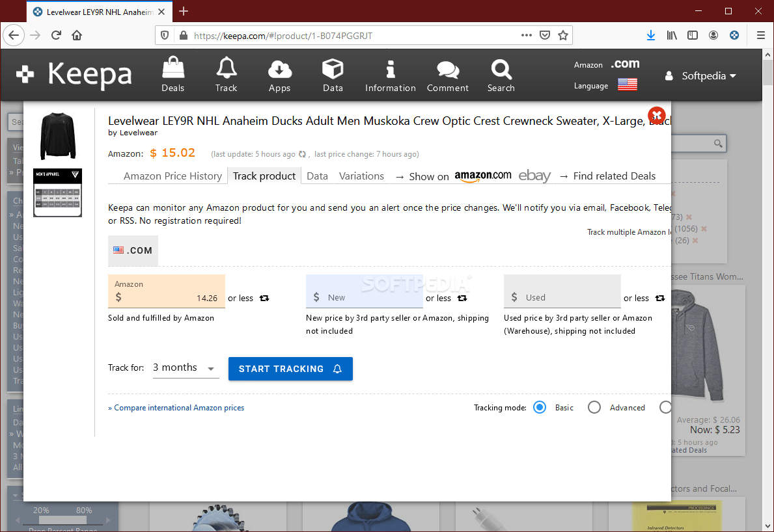Show the product on ebay
Viewport: 774px width, 532px height.
coord(534,176)
